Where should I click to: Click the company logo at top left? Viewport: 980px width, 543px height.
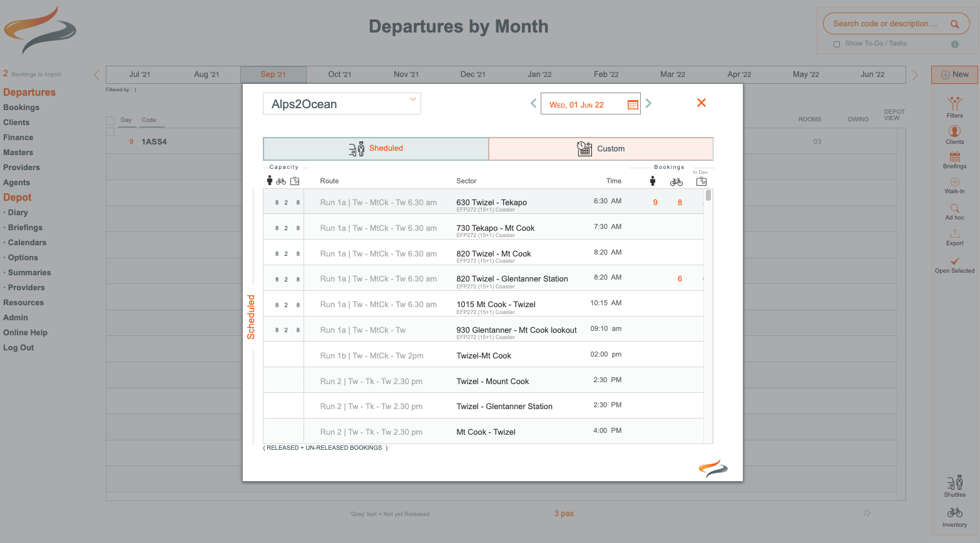(40, 31)
